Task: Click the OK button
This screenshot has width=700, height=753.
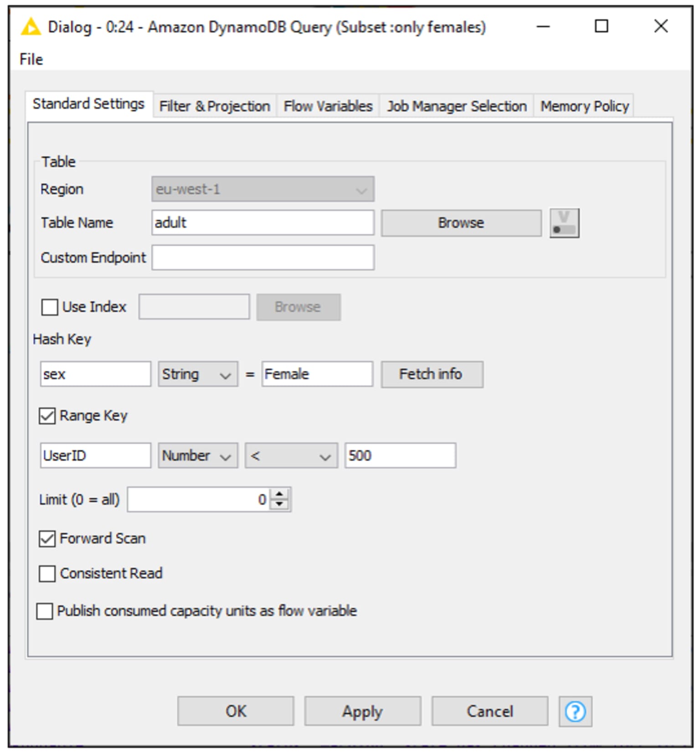Action: pos(236,711)
